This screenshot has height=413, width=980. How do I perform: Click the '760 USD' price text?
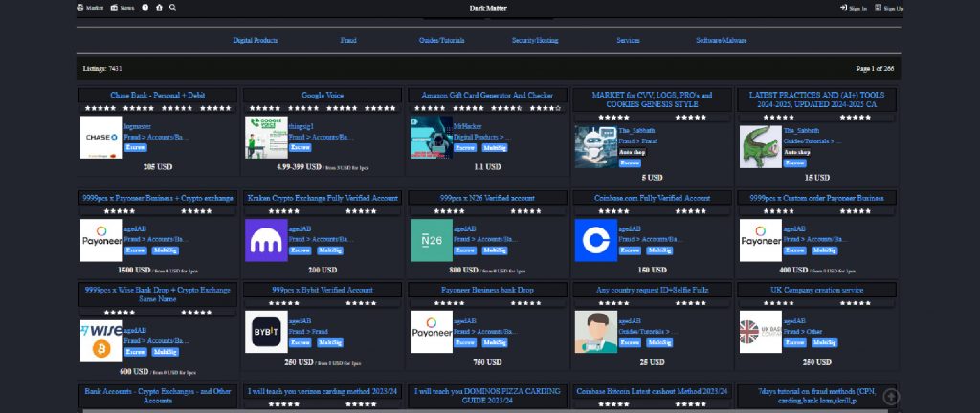487,362
